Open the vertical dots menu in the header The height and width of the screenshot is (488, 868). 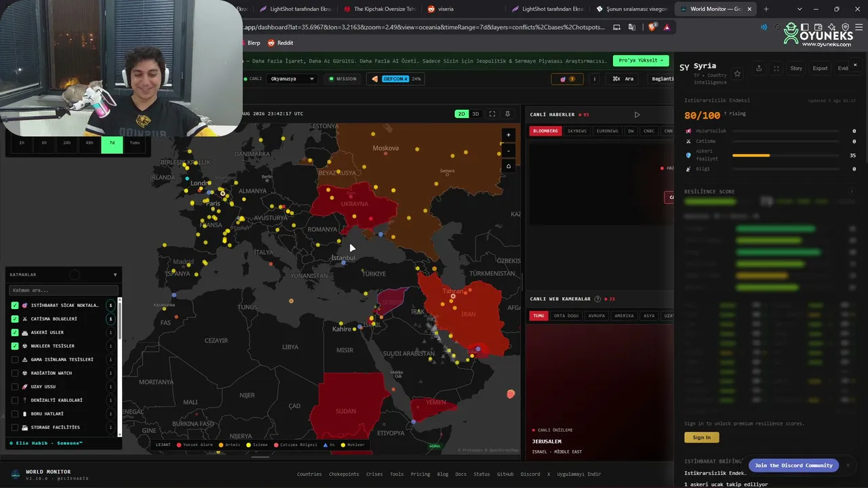595,79
